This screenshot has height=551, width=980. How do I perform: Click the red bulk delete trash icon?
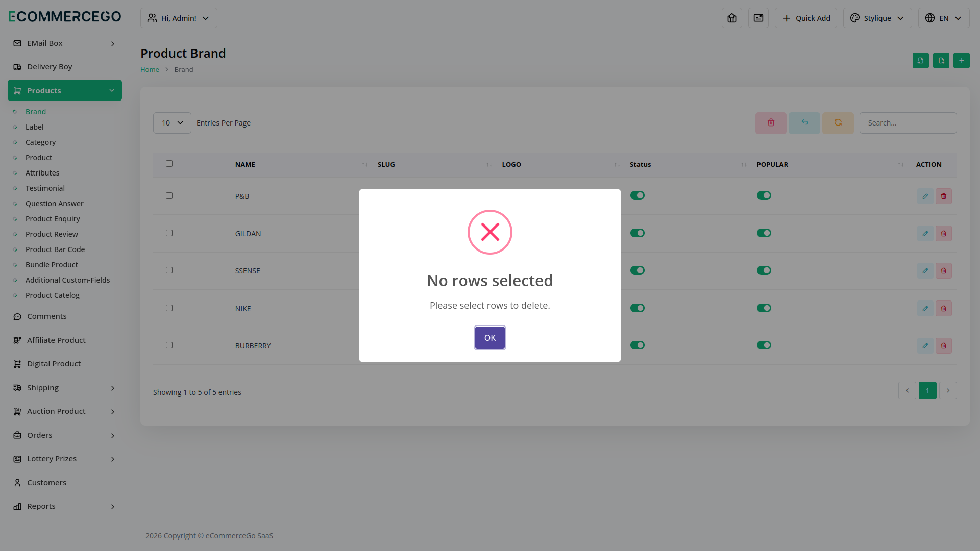point(771,123)
